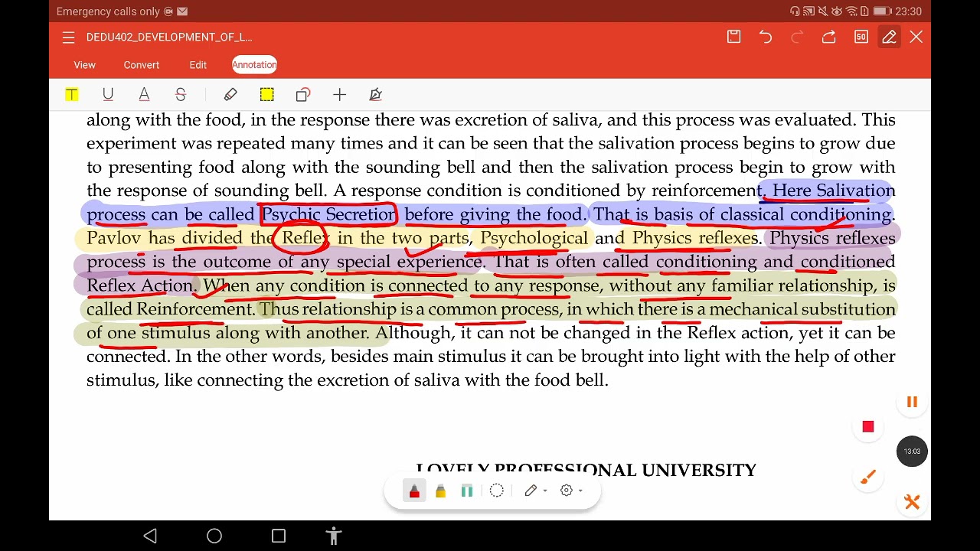The image size is (980, 551).
Task: Stop the screen recording
Action: point(868,427)
